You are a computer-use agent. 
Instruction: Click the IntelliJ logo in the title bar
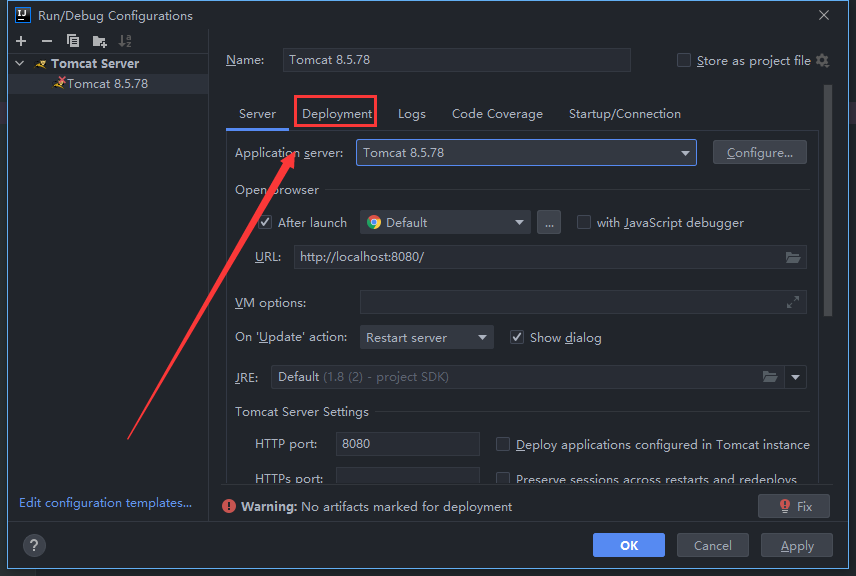click(22, 15)
